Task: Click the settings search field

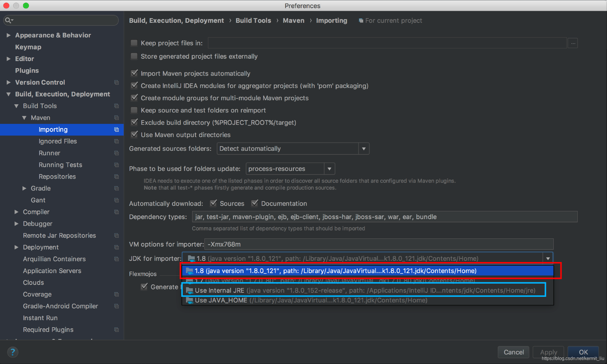Action: 61,20
